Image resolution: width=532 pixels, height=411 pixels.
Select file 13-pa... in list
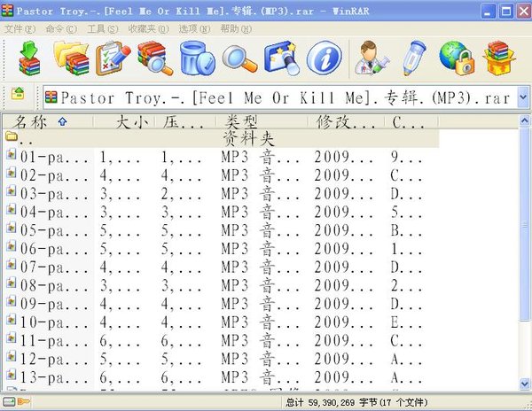54,377
